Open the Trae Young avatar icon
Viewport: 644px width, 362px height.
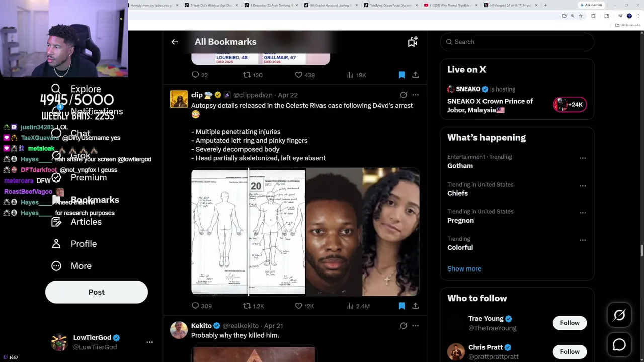click(x=456, y=323)
